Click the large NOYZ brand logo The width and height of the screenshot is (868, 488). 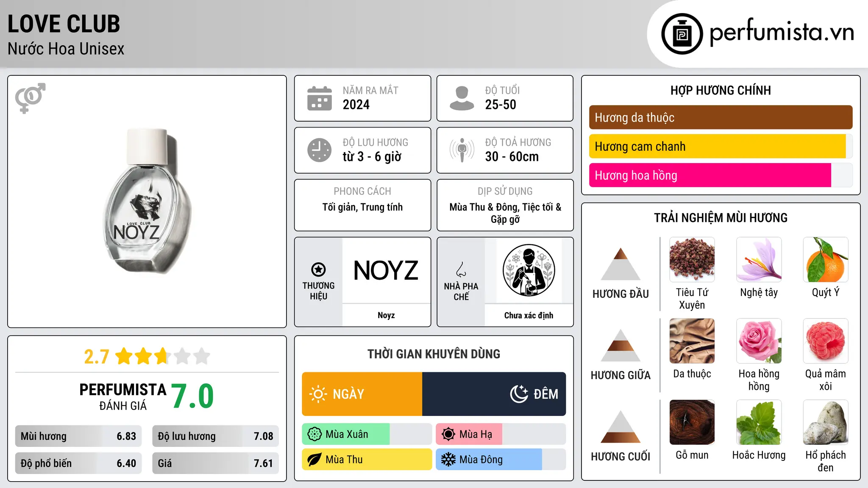[386, 270]
